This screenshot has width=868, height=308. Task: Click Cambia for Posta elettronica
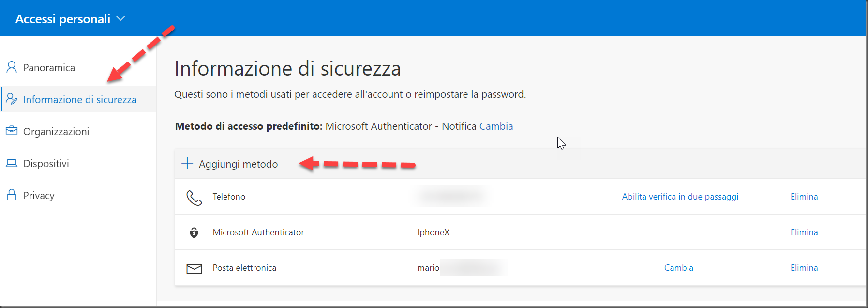pos(678,267)
